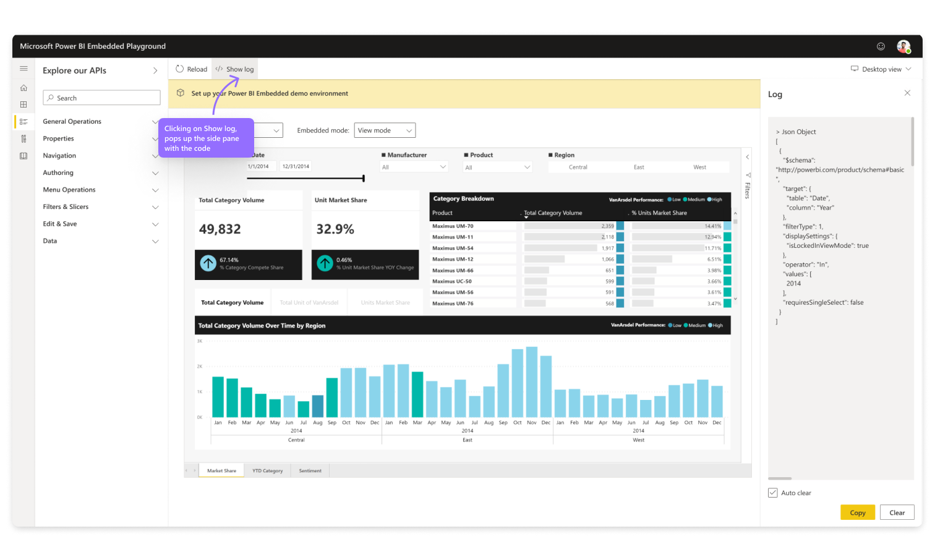Open the Embedded mode dropdown
Image resolution: width=935 pixels, height=560 pixels.
[385, 130]
